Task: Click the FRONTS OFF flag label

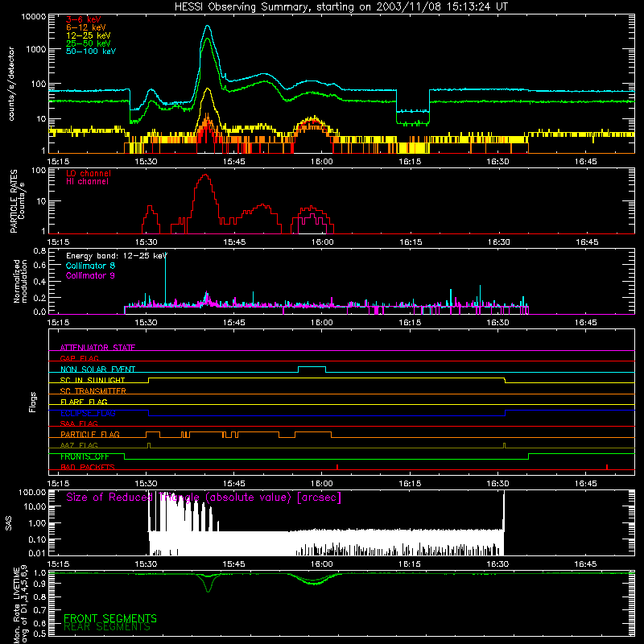Action: [85, 456]
